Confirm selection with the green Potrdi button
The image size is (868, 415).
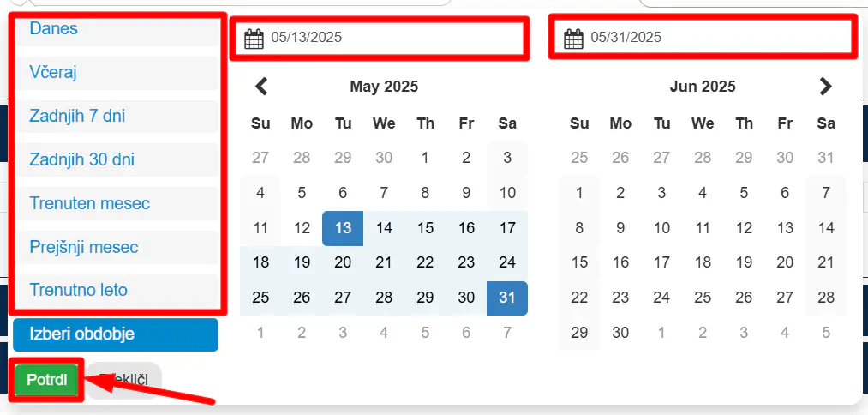pyautogui.click(x=46, y=380)
